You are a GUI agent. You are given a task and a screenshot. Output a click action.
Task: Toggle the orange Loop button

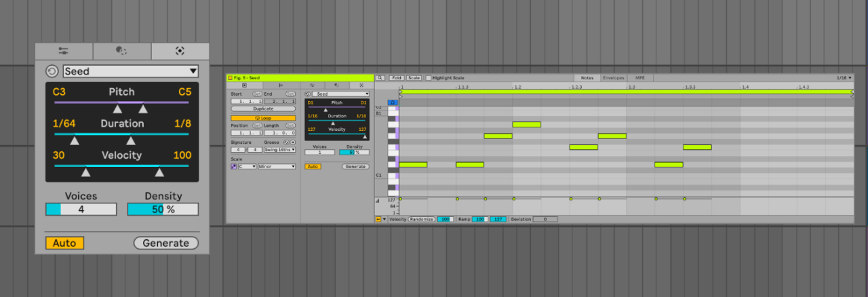point(262,118)
